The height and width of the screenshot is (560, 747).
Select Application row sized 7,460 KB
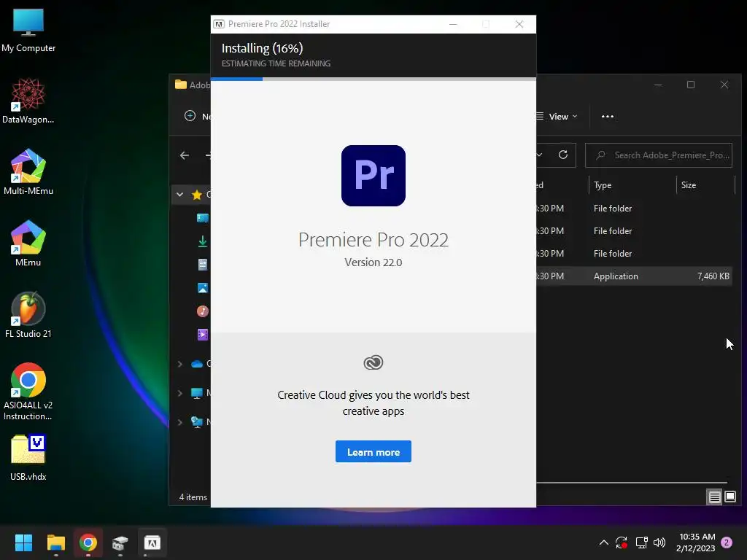[634, 276]
